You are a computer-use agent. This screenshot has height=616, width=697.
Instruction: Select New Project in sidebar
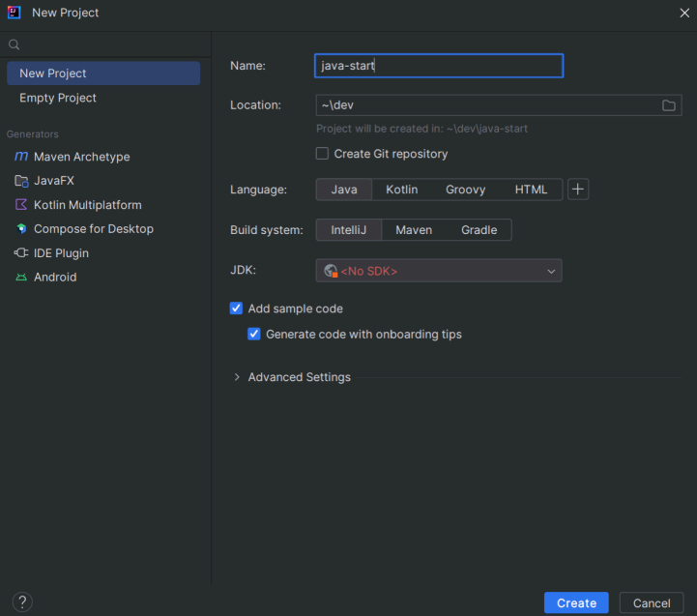click(x=103, y=73)
